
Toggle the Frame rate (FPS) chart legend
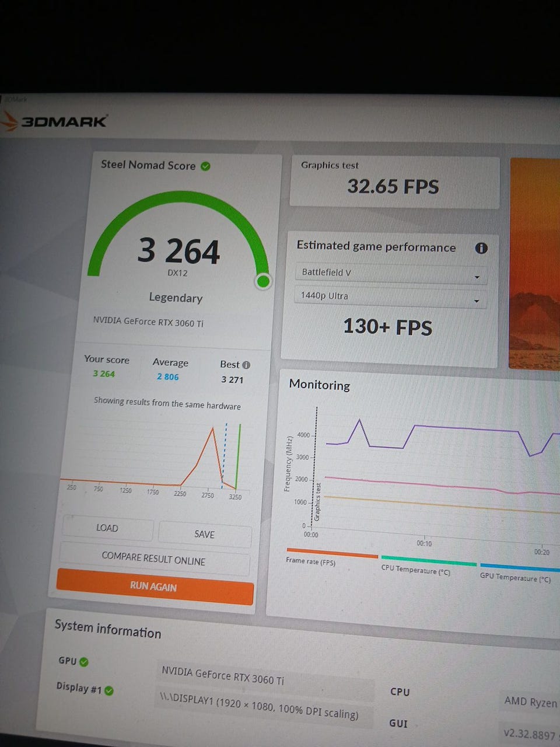pyautogui.click(x=331, y=557)
